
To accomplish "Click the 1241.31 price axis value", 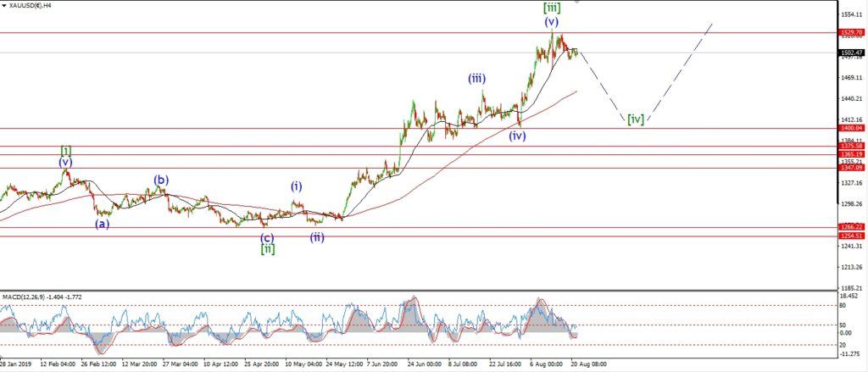I will click(852, 246).
